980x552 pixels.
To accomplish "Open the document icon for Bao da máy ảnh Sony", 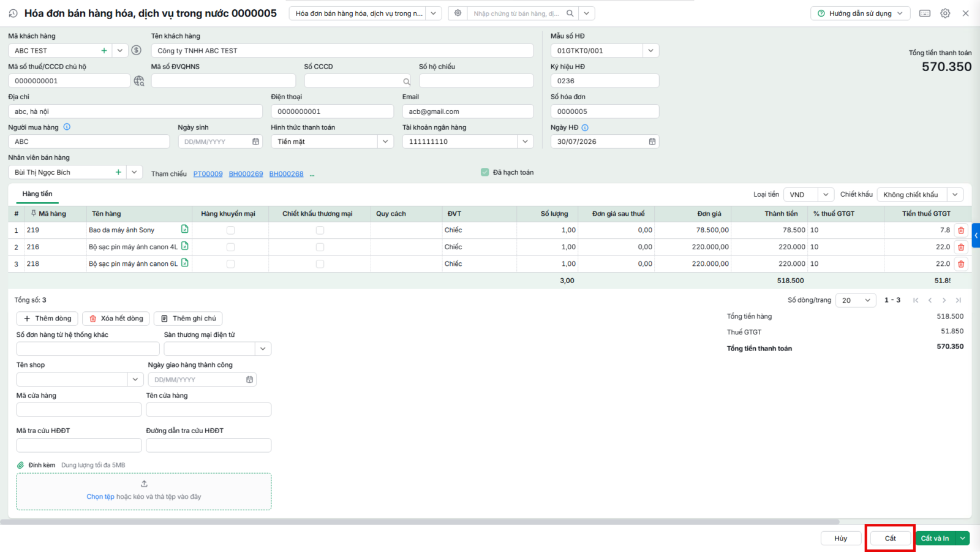I will coord(184,229).
